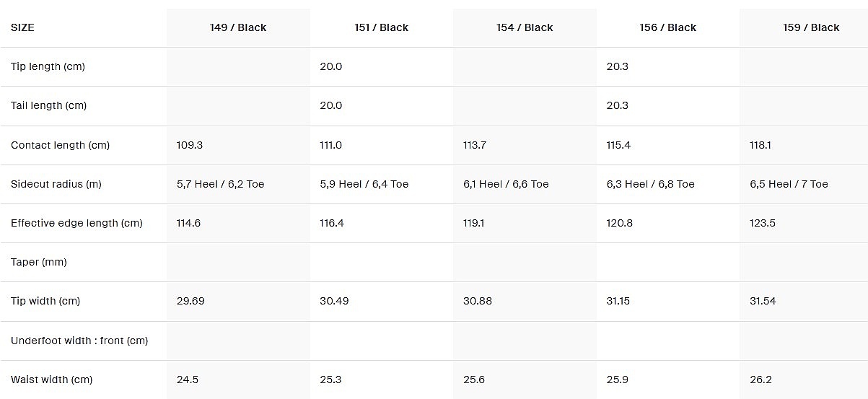This screenshot has width=868, height=399.
Task: Select the 109.3 contact length value
Action: click(x=190, y=145)
